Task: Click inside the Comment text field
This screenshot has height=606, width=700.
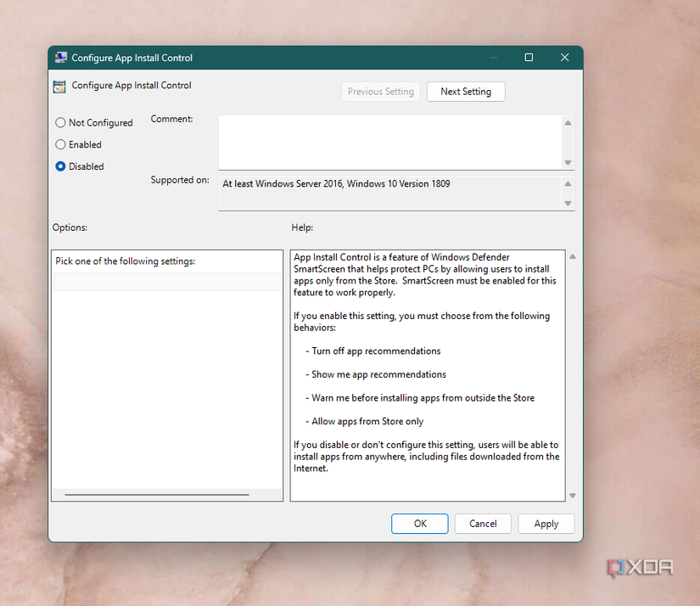Action: pos(389,143)
